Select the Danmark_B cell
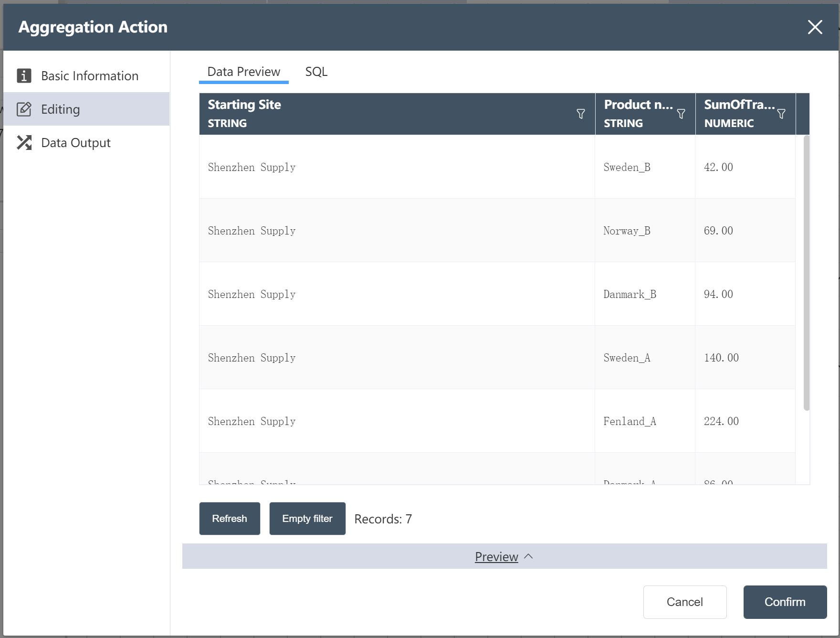The image size is (840, 638). (645, 294)
